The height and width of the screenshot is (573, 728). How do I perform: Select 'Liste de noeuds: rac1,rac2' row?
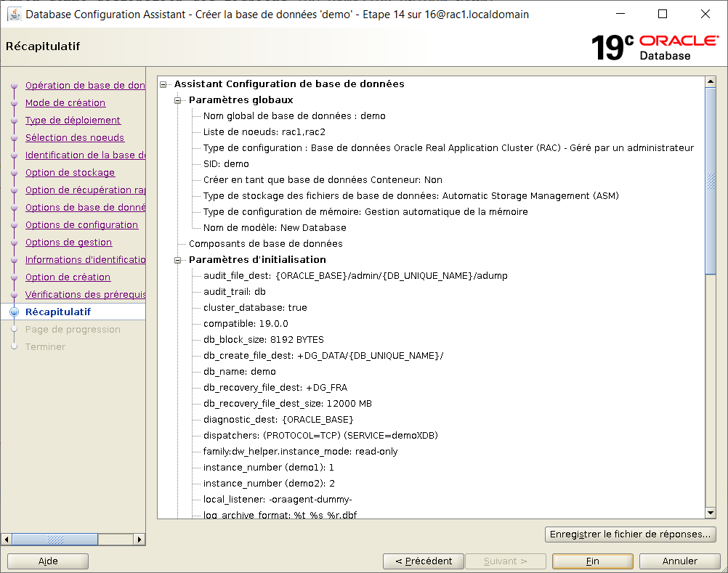click(264, 132)
